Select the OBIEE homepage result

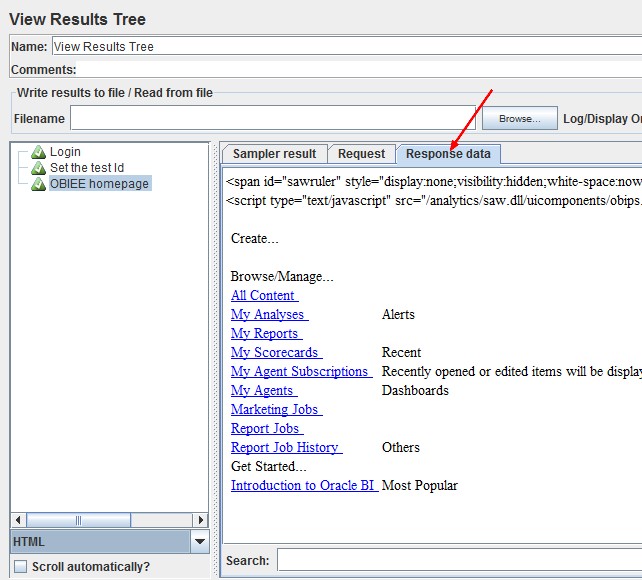coord(99,184)
